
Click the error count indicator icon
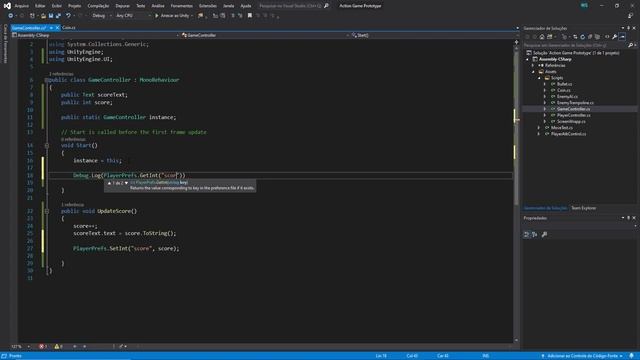tap(42, 347)
